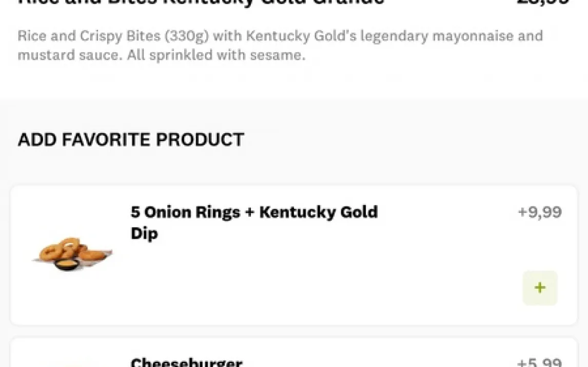Screen dimensions: 588x367
Task: Click the mustard sauce sesame description line
Action: tap(161, 55)
